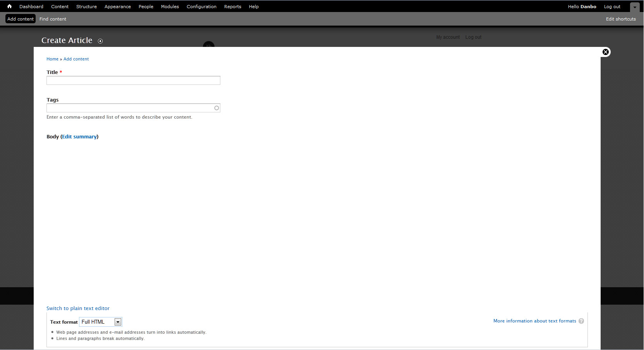The image size is (644, 350).
Task: Open the Help menu
Action: 254,7
